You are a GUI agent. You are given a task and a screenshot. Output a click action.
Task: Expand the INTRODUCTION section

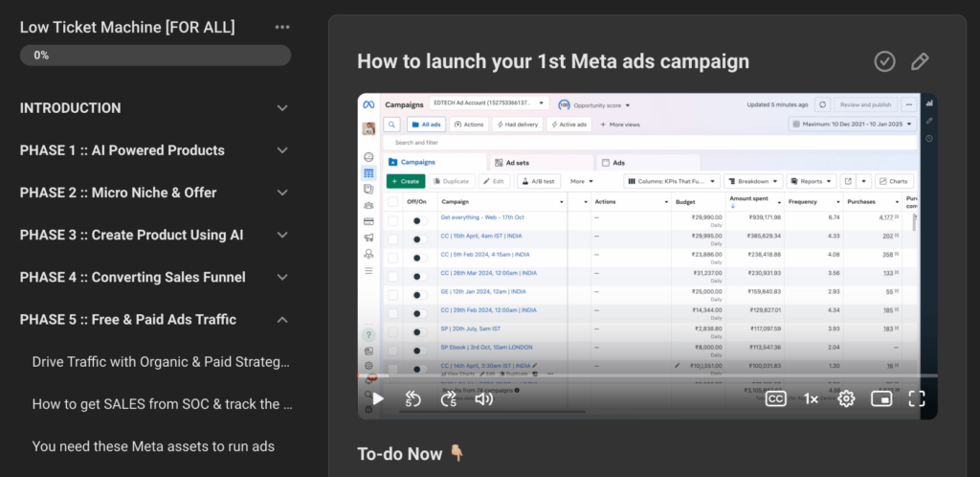282,107
